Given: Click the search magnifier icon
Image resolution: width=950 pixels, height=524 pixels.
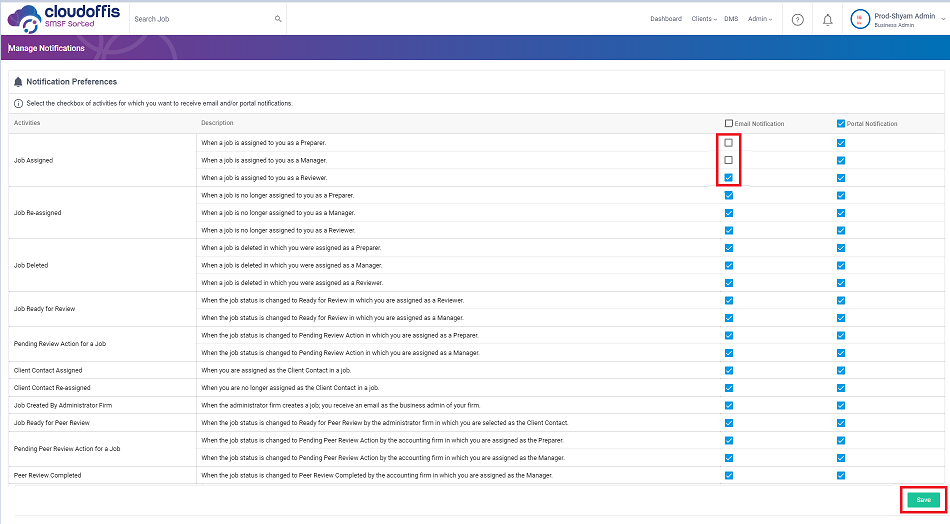Looking at the screenshot, I should click(278, 19).
